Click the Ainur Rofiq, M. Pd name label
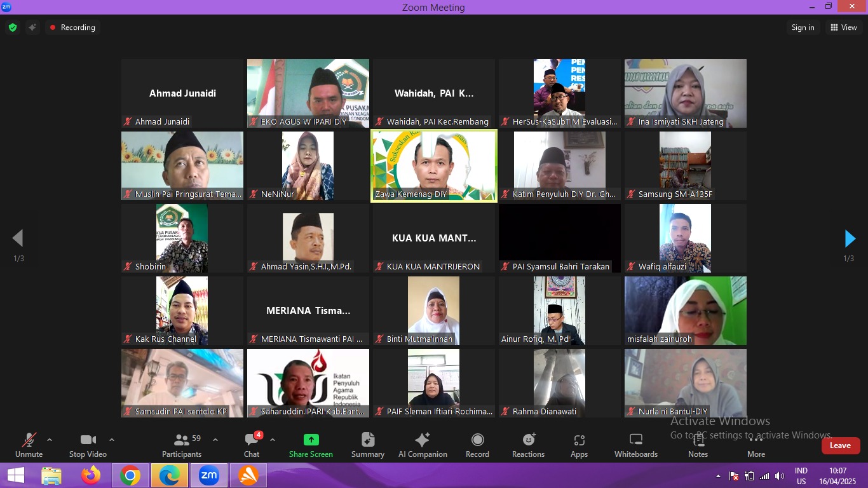 [535, 339]
